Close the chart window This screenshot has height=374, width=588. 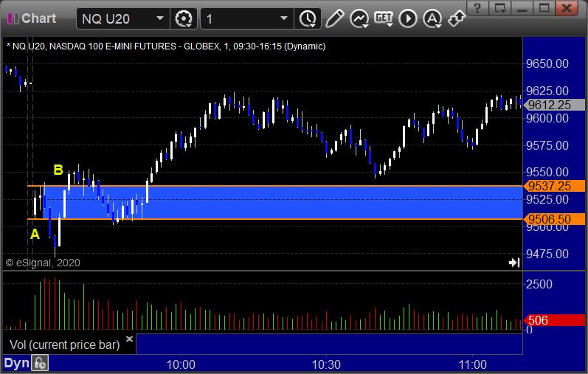tap(567, 7)
